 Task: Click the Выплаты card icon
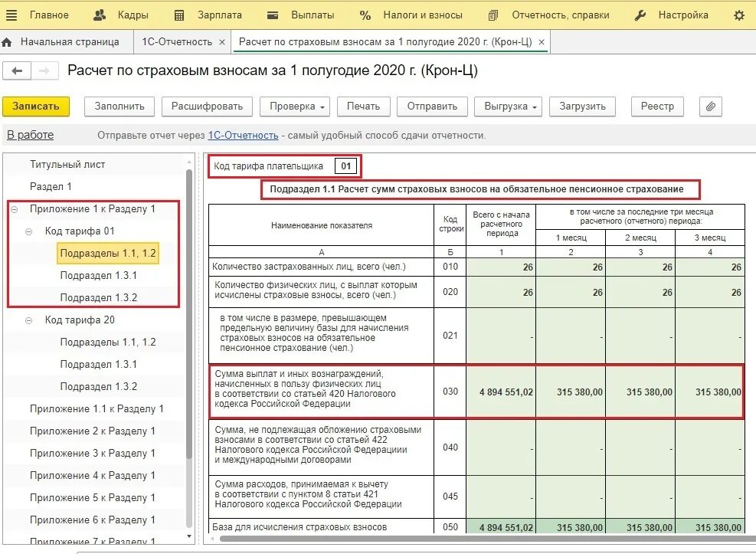(273, 15)
